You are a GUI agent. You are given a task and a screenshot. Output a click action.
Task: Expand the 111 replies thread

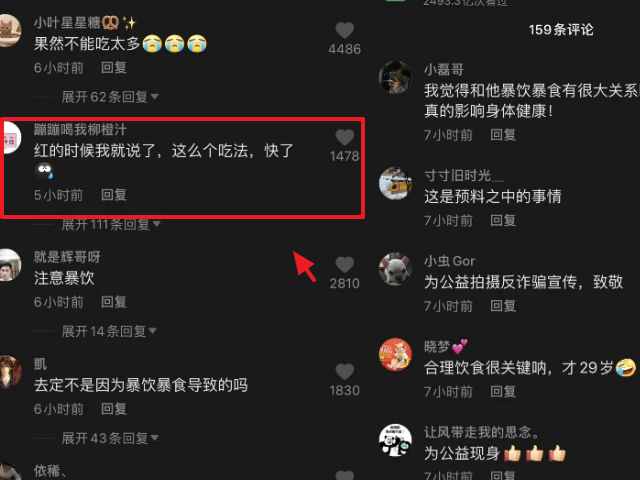point(111,224)
